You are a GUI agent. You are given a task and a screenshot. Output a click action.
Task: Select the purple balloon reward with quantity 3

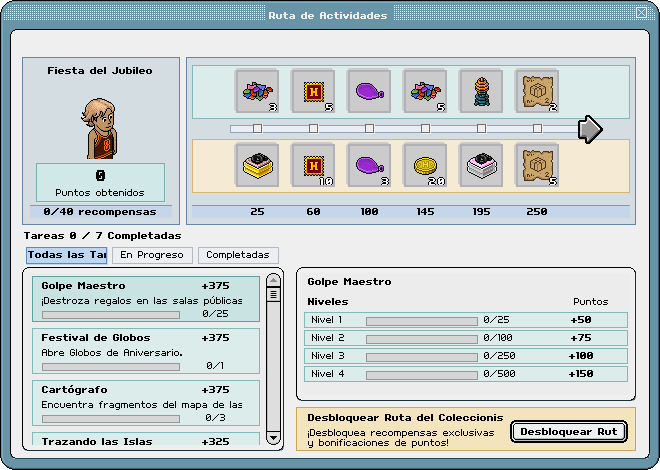tap(369, 165)
